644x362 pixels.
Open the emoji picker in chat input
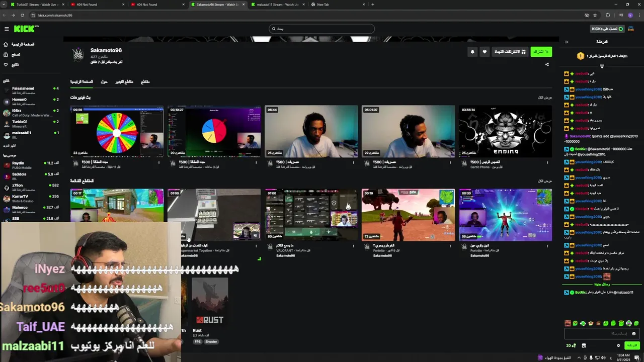pos(633,333)
